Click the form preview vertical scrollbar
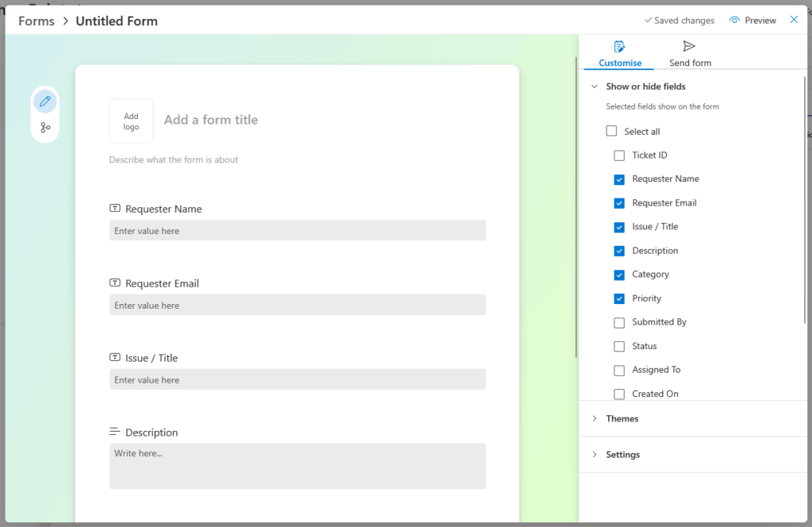This screenshot has width=812, height=527. pos(576,207)
